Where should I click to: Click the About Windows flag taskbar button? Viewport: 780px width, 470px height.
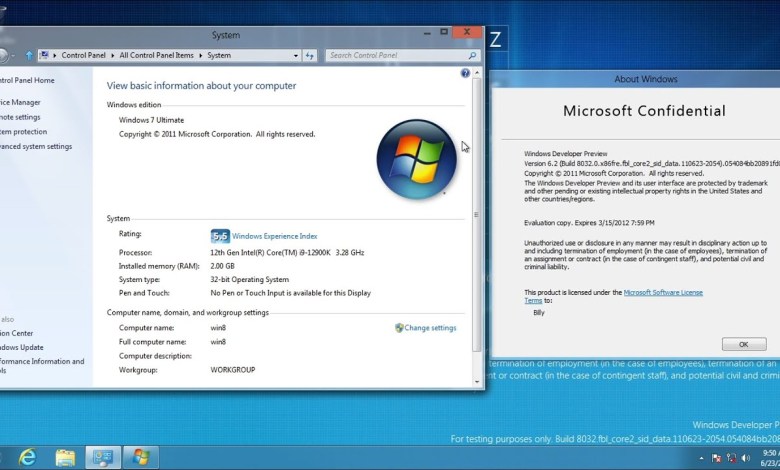click(141, 457)
